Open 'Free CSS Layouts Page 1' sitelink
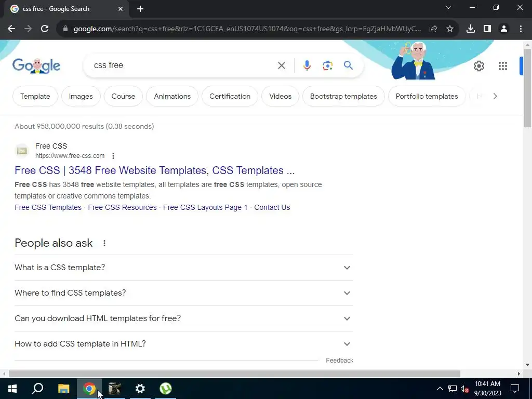This screenshot has width=532, height=399. (205, 207)
